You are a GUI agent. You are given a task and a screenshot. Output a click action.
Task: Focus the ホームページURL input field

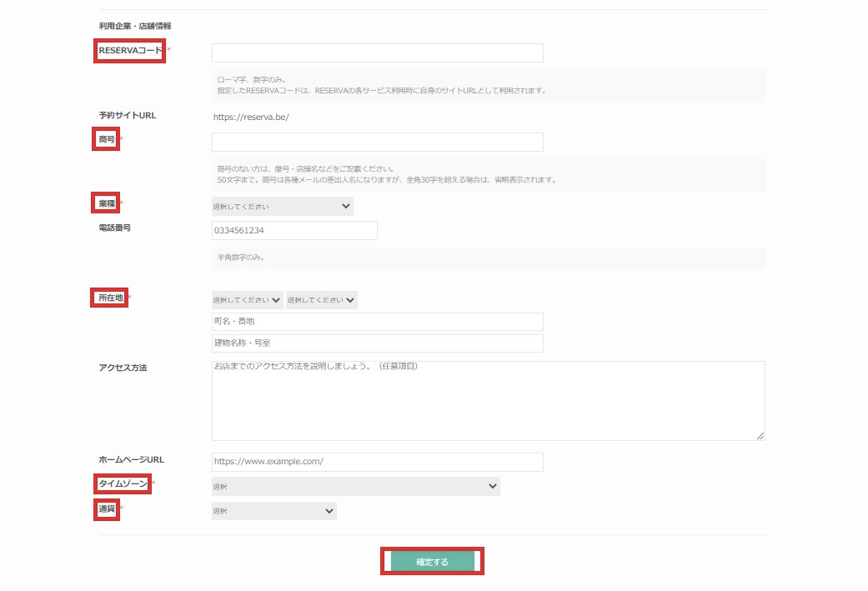[x=377, y=462]
